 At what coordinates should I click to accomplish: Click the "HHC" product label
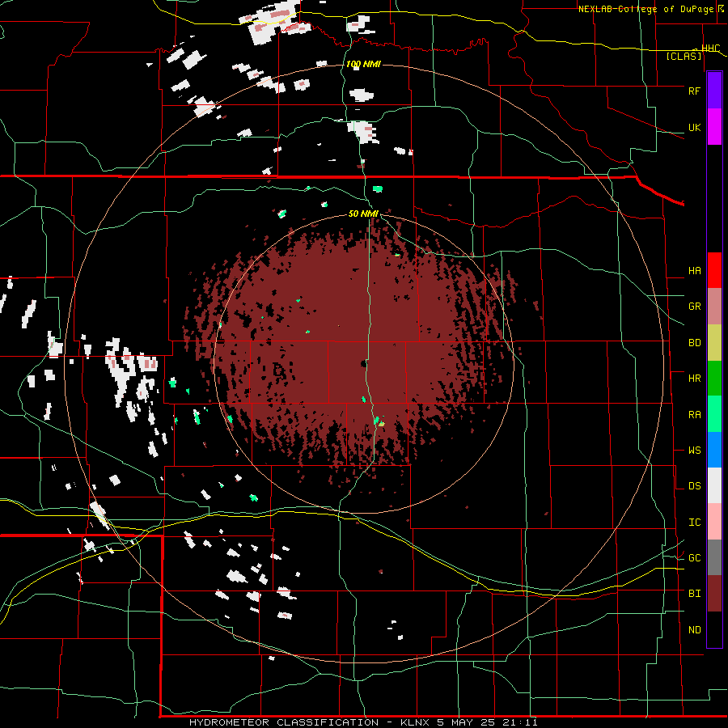click(x=710, y=49)
